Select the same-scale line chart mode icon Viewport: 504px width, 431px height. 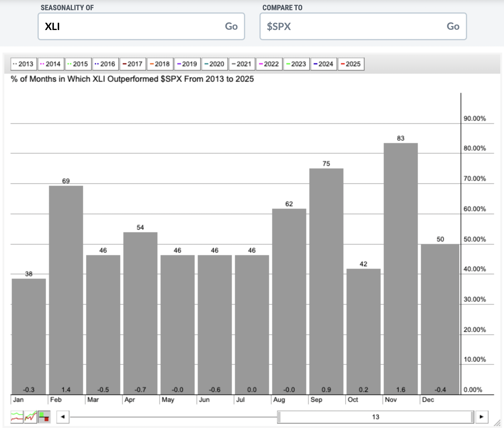coord(31,417)
